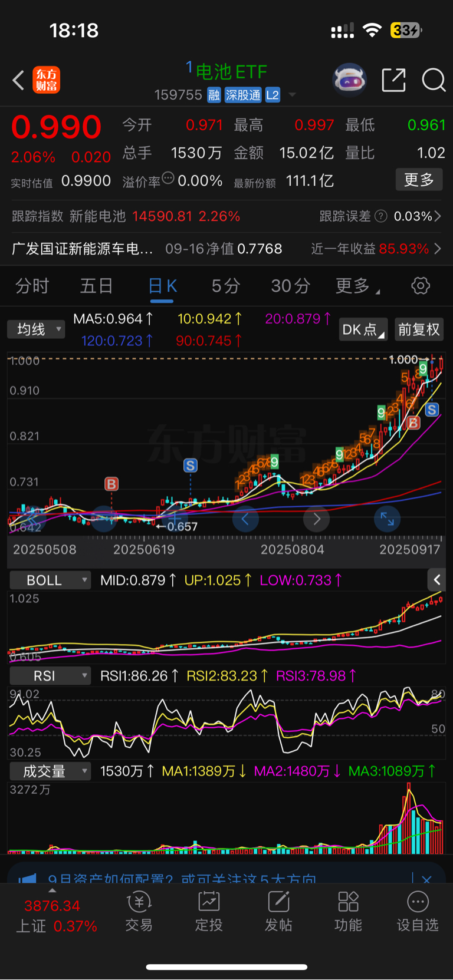The image size is (453, 980).
Task: Tap the 融 margin badge
Action: pos(214,95)
